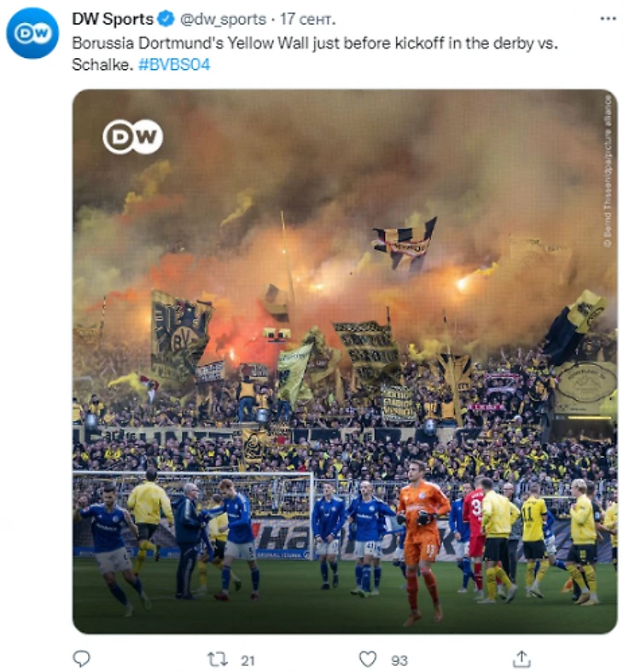The height and width of the screenshot is (672, 623).
Task: Click the DW Sports display name
Action: tap(113, 20)
